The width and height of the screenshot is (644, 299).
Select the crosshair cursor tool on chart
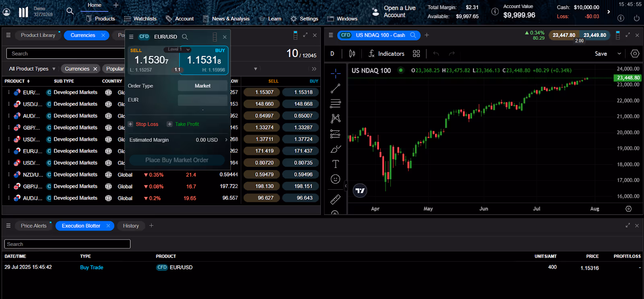click(x=335, y=73)
